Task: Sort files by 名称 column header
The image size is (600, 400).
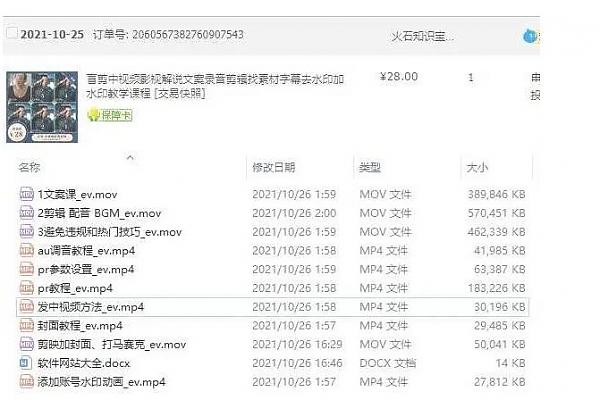Action: 30,168
